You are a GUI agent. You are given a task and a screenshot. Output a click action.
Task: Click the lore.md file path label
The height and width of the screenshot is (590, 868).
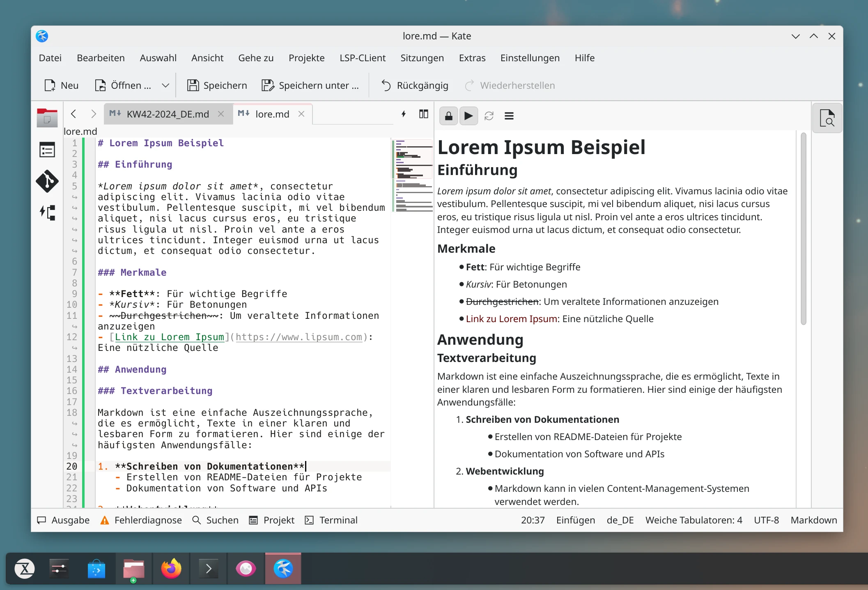click(x=80, y=131)
